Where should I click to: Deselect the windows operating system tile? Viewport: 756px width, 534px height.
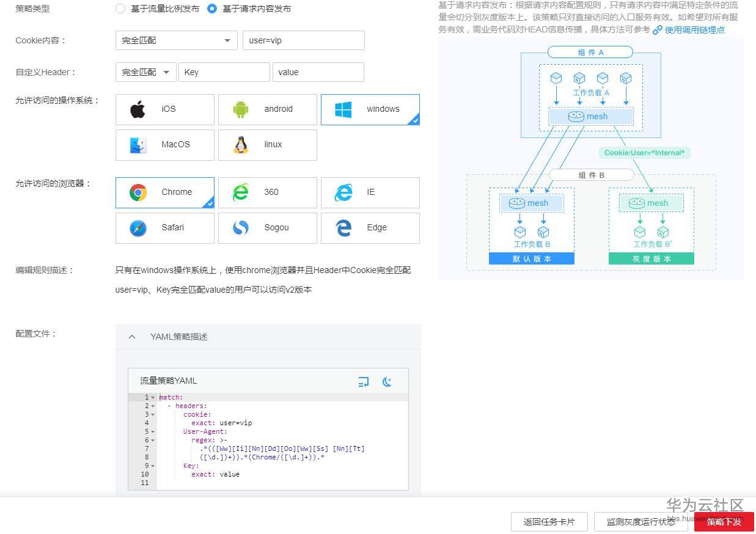pos(370,109)
